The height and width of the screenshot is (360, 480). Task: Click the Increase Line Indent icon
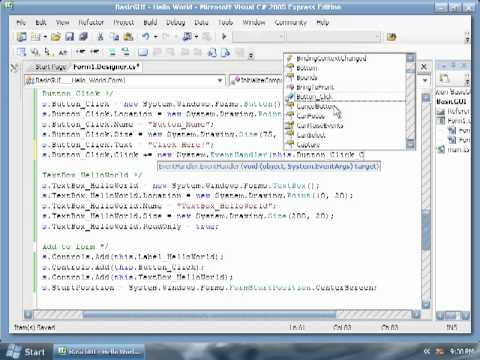(x=95, y=52)
